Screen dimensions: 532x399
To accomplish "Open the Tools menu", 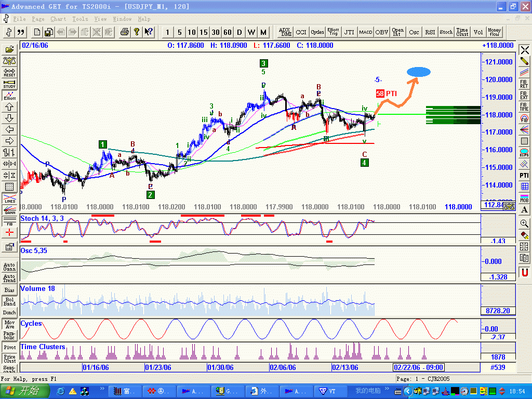I will 80,19.
